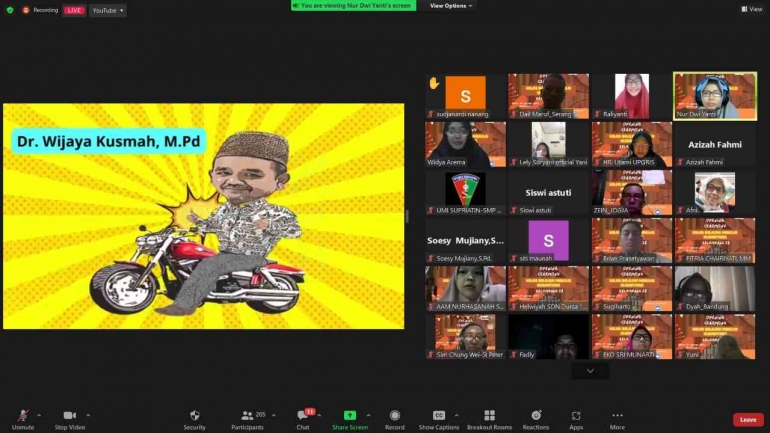Click the raised hand icon on sudjanardi nanang
This screenshot has height=433, width=770.
(x=434, y=83)
